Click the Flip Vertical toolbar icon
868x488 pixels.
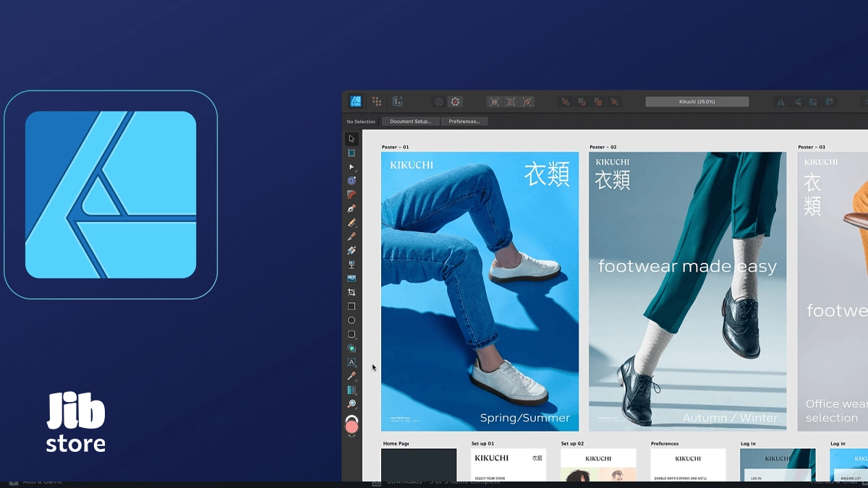(x=797, y=102)
